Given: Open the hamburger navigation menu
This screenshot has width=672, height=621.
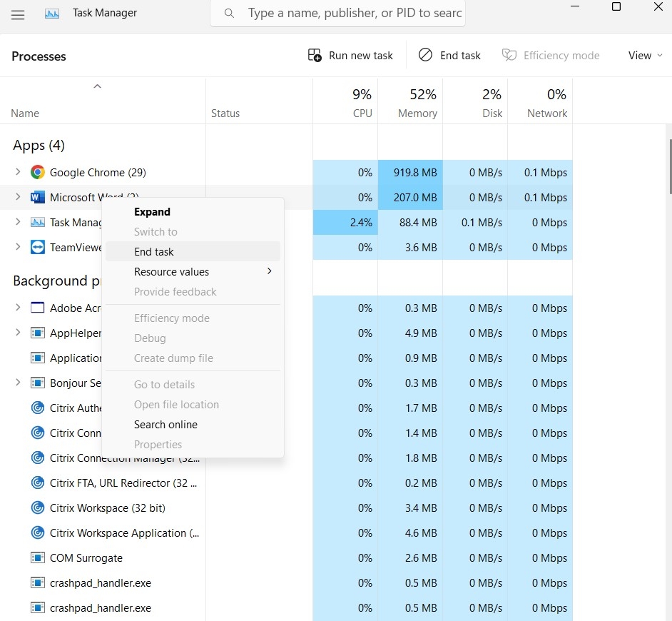Looking at the screenshot, I should pos(18,14).
